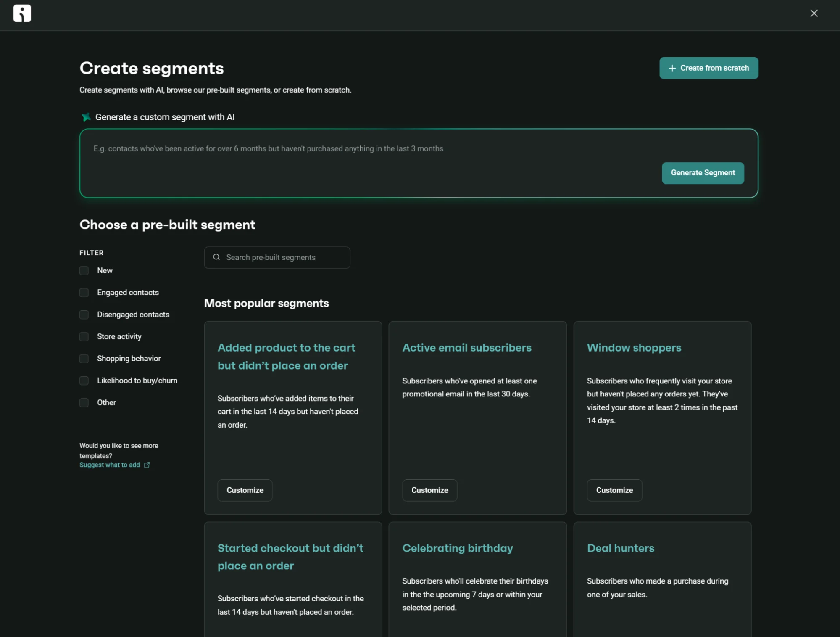
Task: Click the Create from scratch button
Action: [x=708, y=68]
